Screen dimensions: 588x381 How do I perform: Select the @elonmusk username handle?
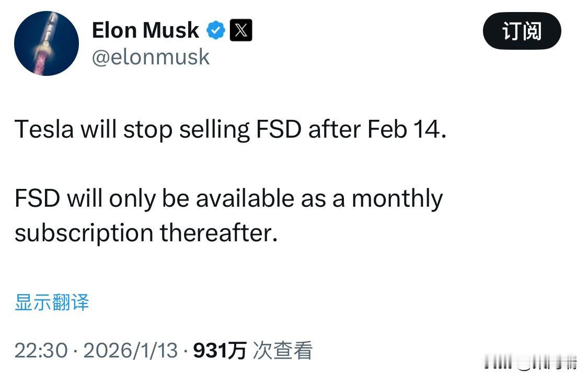click(x=151, y=57)
